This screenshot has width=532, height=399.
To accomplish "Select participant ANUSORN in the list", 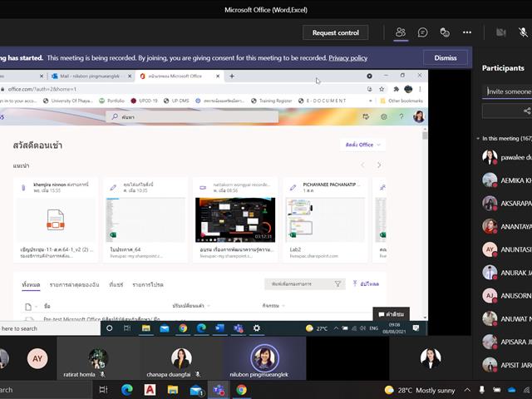I will click(x=507, y=296).
